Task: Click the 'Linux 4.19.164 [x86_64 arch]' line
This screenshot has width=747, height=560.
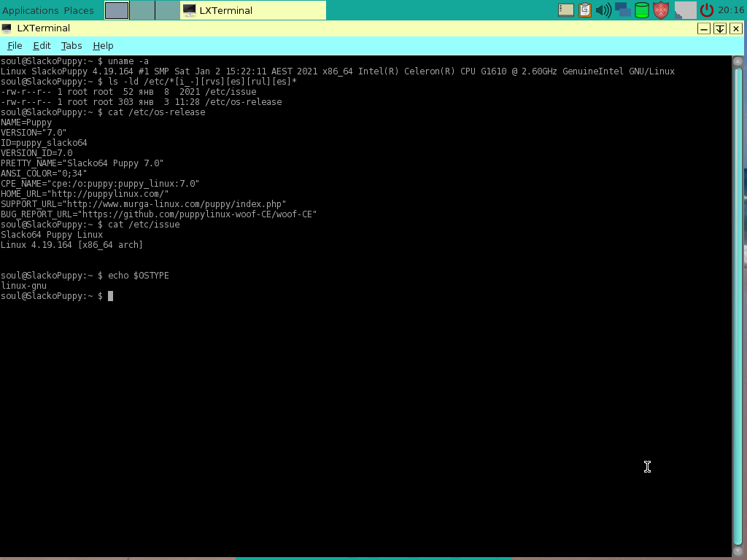Action: [71, 245]
